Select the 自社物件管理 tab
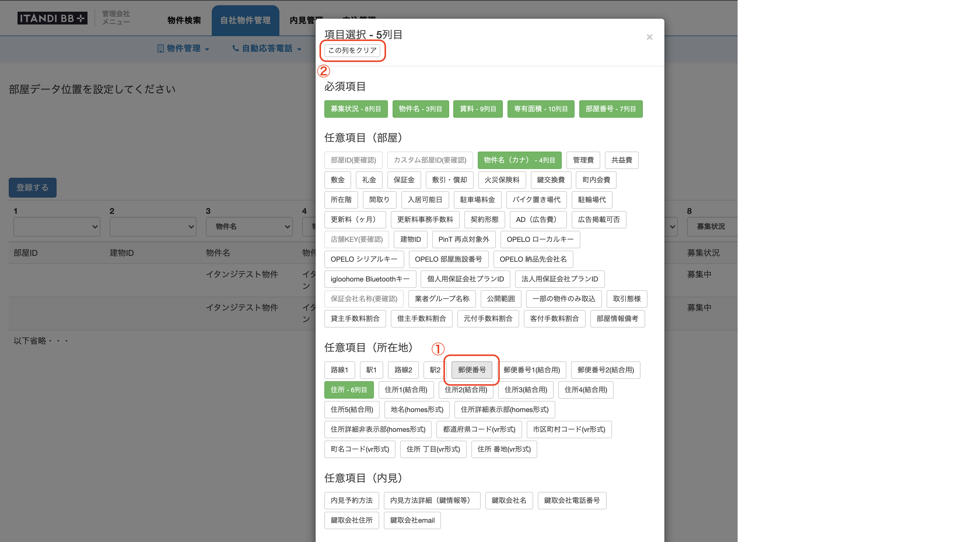 [x=245, y=20]
